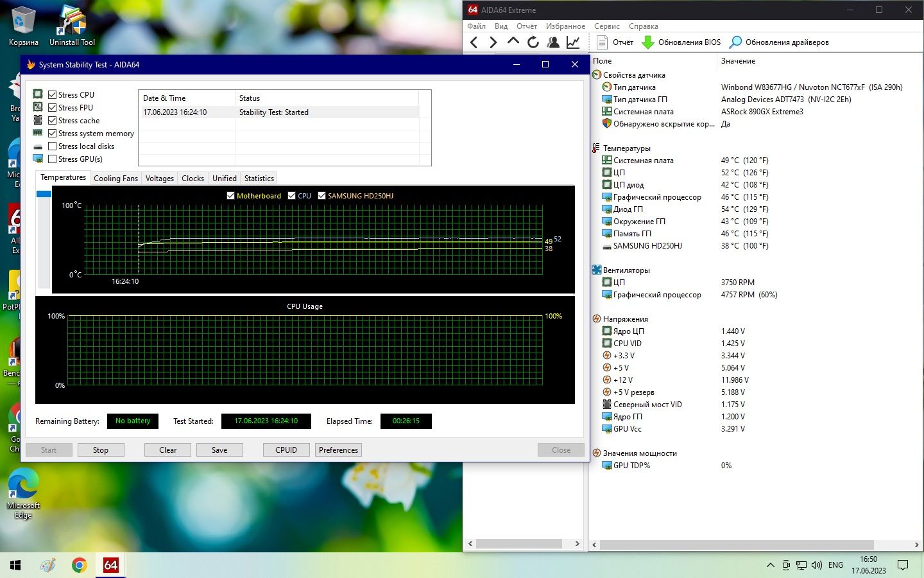This screenshot has height=578, width=924.
Task: Select the AIDA64 taskbar icon
Action: pyautogui.click(x=111, y=565)
